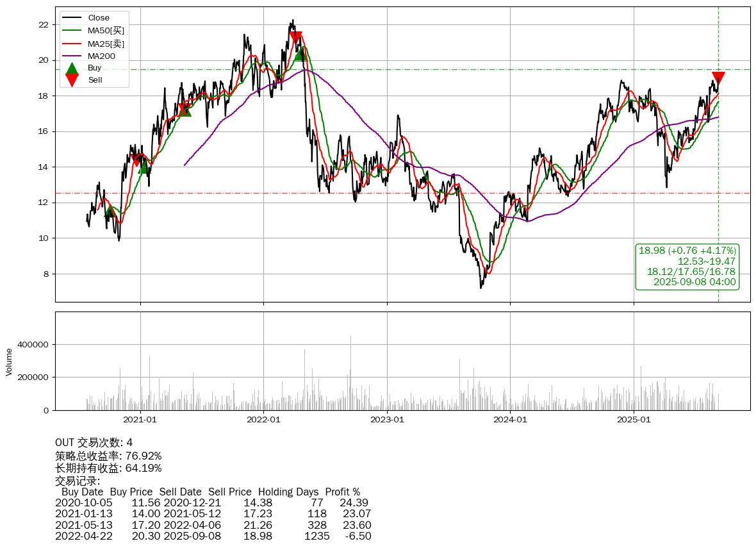This screenshot has height=548, width=756.
Task: Click the 2023-01 x-axis date label
Action: (x=387, y=420)
